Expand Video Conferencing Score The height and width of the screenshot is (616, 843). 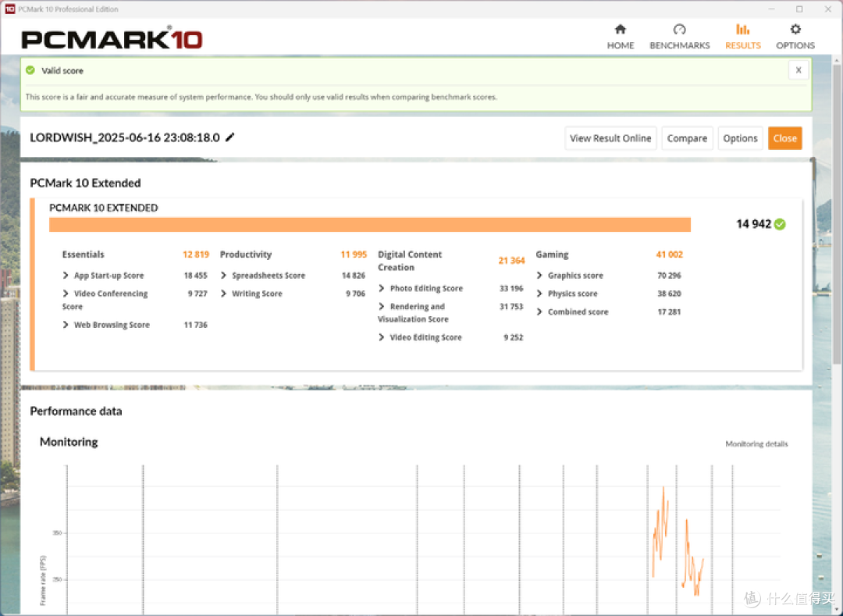click(66, 294)
